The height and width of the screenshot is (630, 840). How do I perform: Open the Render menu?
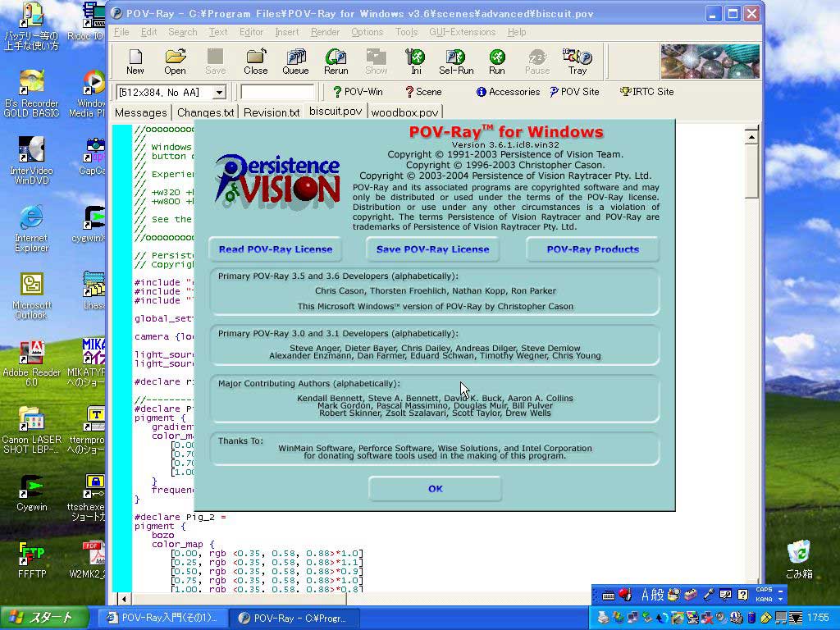coord(325,32)
